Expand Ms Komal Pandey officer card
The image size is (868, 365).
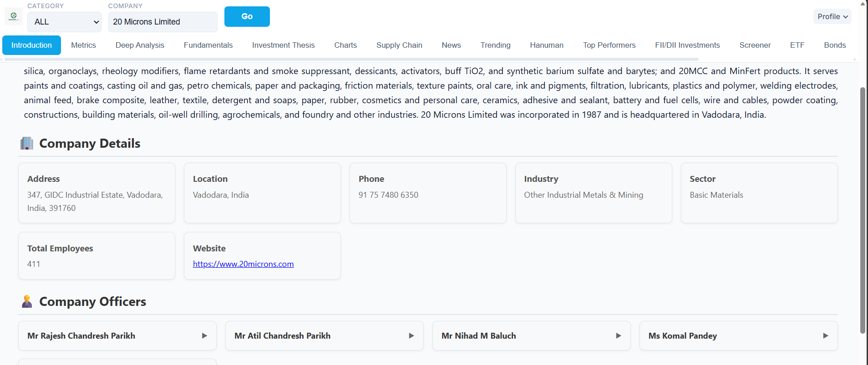tap(825, 336)
